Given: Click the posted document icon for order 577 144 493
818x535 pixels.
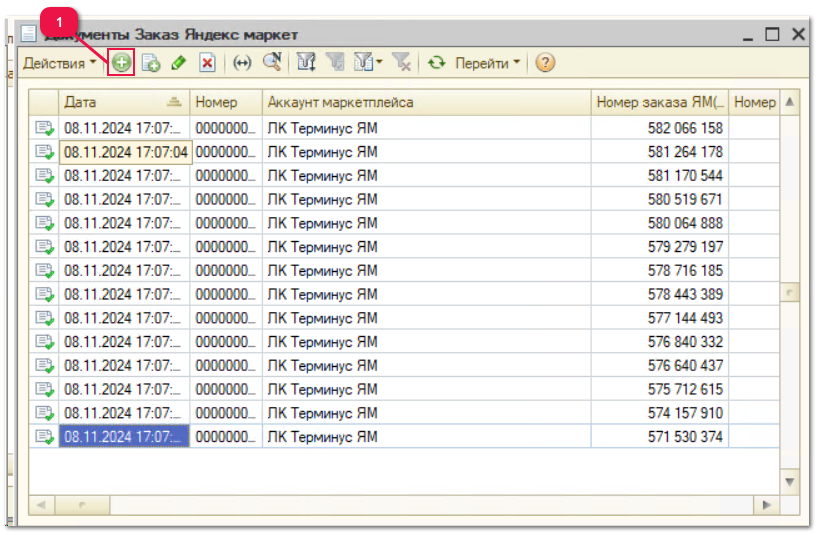Looking at the screenshot, I should pos(44,318).
